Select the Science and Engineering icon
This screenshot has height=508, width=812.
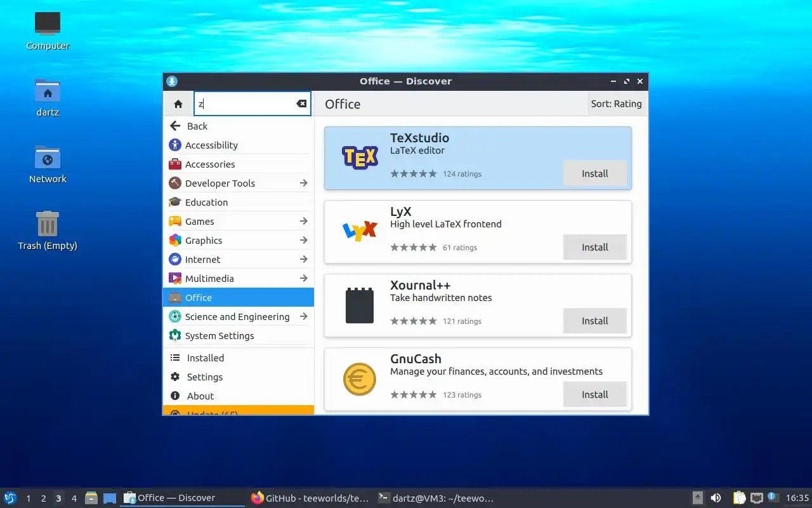coord(175,316)
